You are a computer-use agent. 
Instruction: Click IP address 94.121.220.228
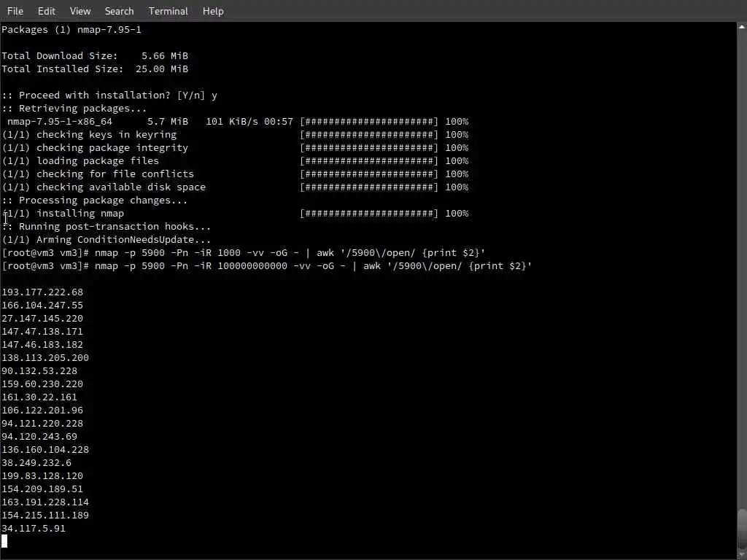42,424
